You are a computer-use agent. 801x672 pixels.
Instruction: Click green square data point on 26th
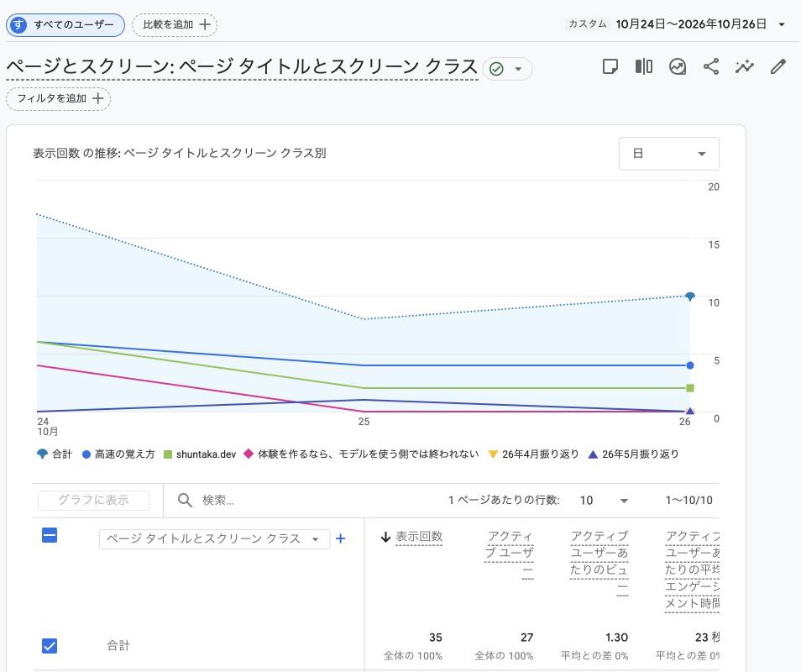(690, 388)
